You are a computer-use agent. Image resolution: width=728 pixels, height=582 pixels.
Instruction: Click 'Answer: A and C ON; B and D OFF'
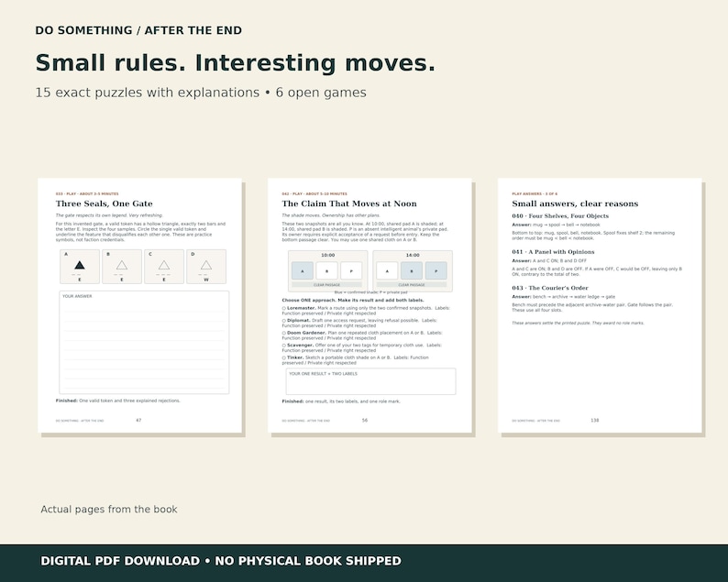pyautogui.click(x=549, y=261)
